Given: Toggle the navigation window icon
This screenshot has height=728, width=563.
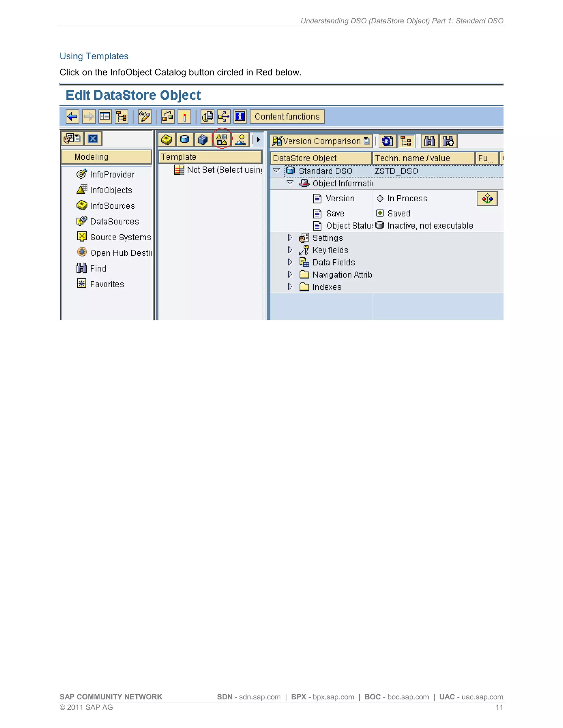Looking at the screenshot, I should (105, 117).
